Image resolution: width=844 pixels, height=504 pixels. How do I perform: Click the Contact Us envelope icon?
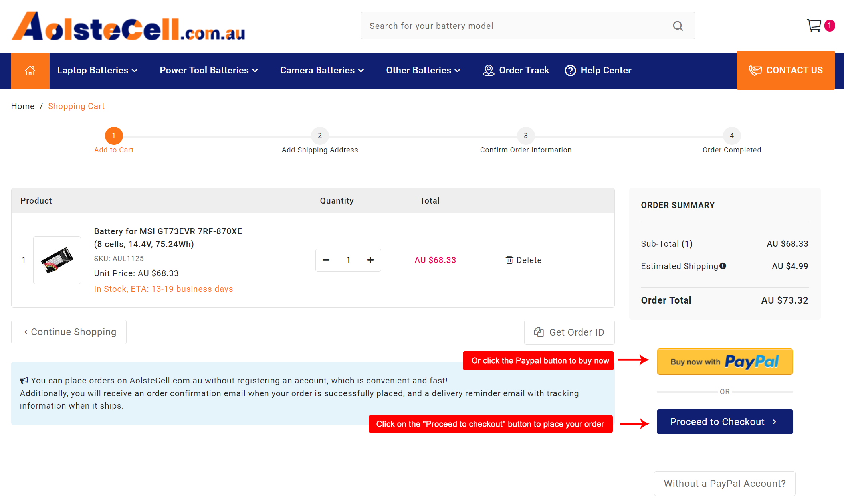point(755,71)
